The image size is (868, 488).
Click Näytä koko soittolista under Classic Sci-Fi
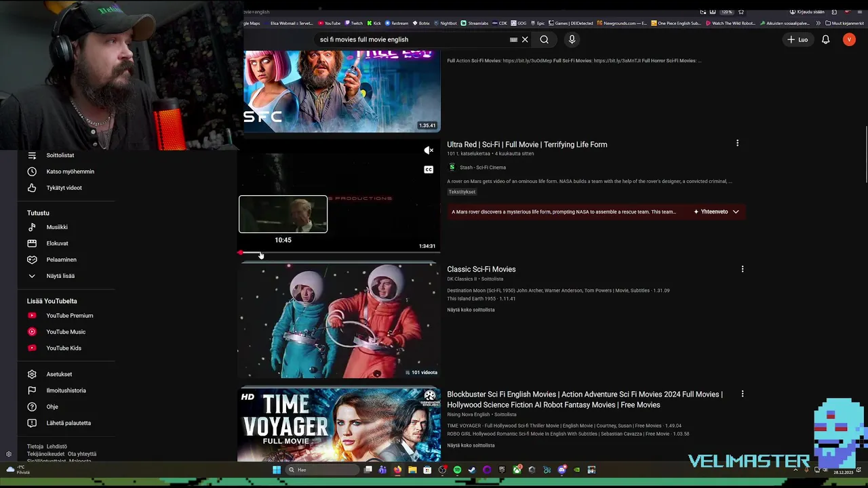tap(471, 310)
